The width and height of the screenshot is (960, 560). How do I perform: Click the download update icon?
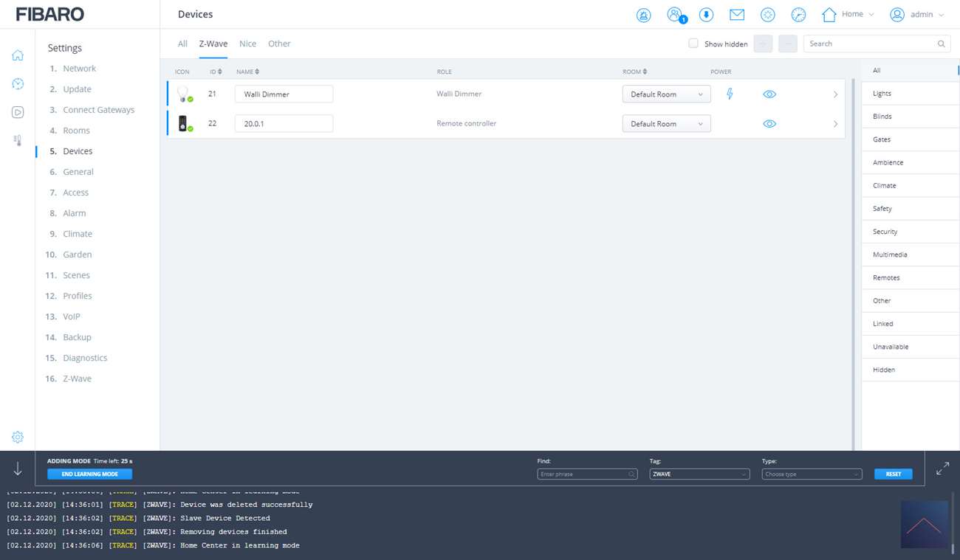point(706,15)
